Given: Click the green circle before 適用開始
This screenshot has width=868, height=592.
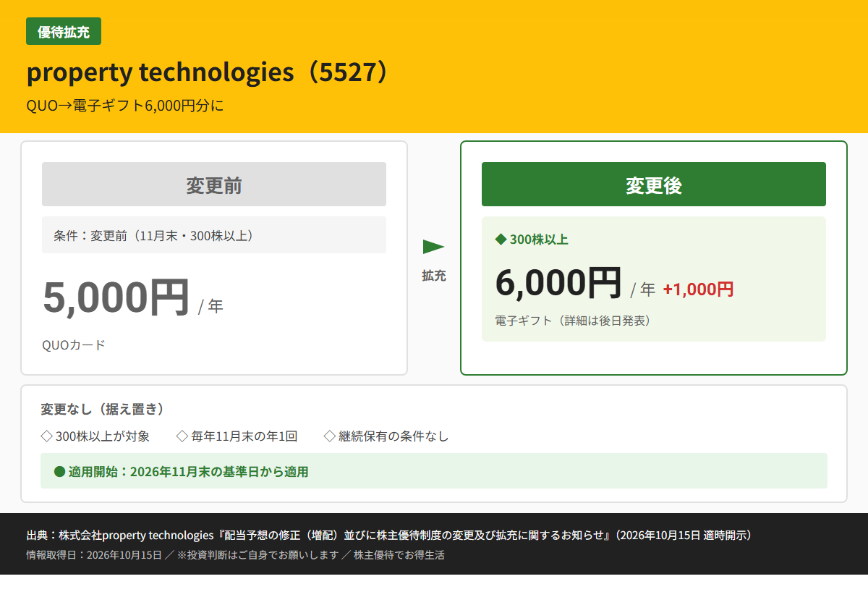Looking at the screenshot, I should click(x=60, y=472).
